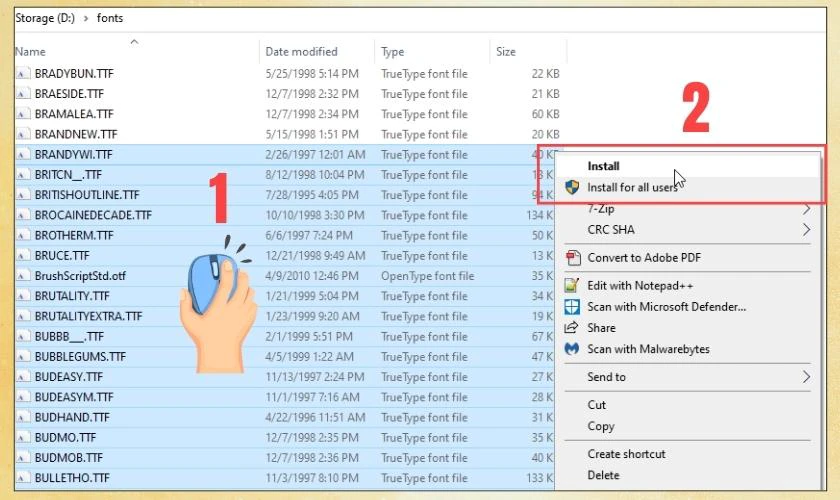The image size is (840, 500).
Task: Select the file name BUDMOB.TTF
Action: pos(69,458)
